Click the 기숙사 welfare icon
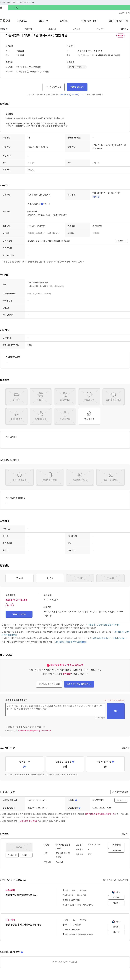Screen dimensions: 130x980 [x=41, y=397]
